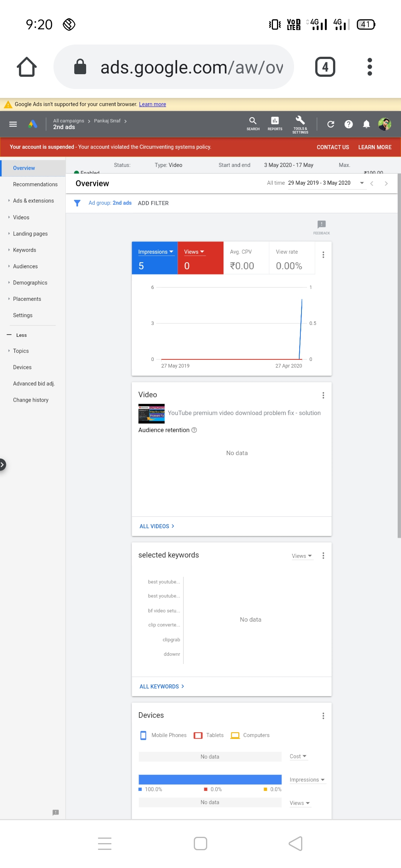Image resolution: width=401 pixels, height=868 pixels.
Task: Toggle Computers legend item
Action: (250, 735)
